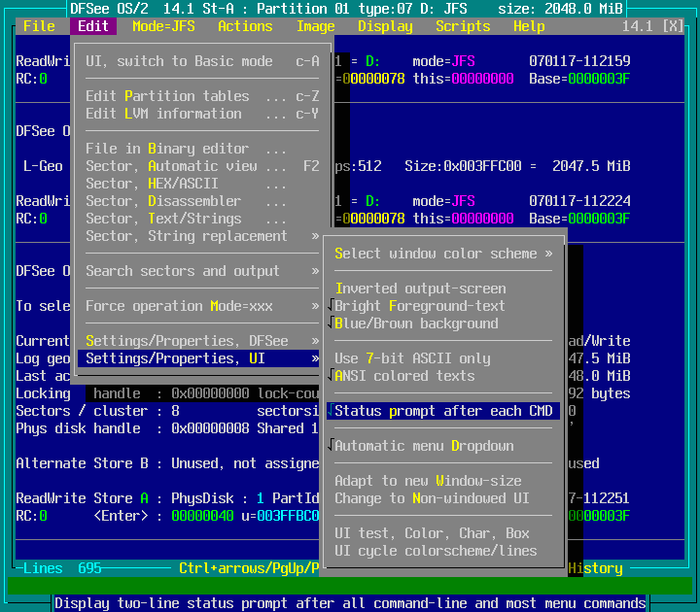Click the Edit menu in menubar
Screen dimensions: 700x612
pyautogui.click(x=93, y=26)
